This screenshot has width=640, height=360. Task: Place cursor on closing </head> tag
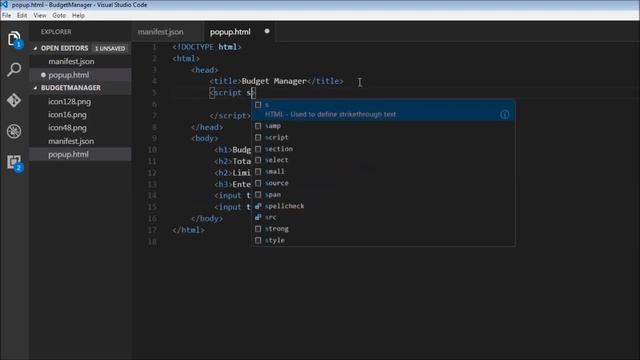tap(207, 127)
